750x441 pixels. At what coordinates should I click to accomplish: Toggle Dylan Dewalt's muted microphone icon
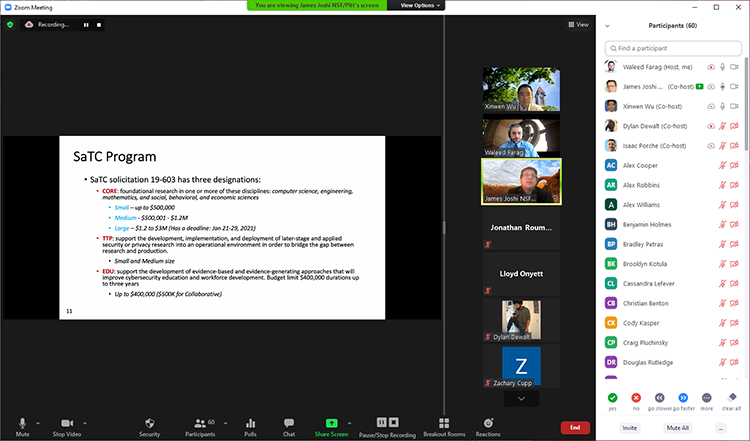tap(723, 126)
